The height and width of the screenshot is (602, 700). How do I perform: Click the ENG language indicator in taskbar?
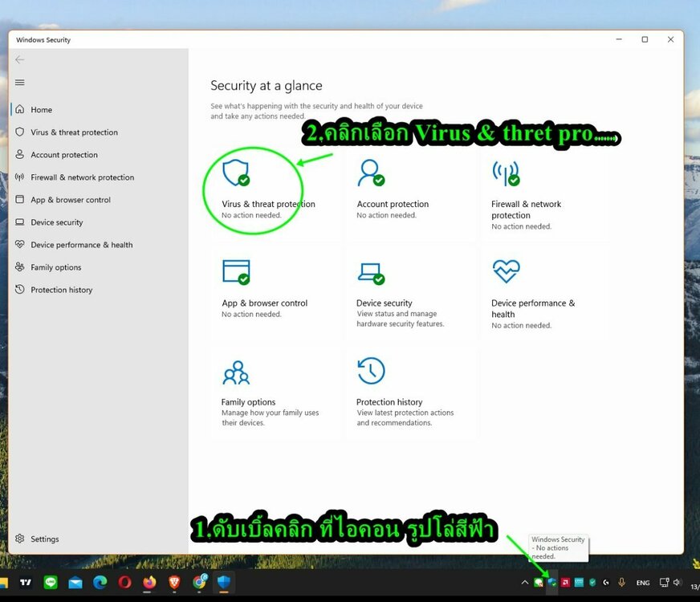(x=643, y=583)
